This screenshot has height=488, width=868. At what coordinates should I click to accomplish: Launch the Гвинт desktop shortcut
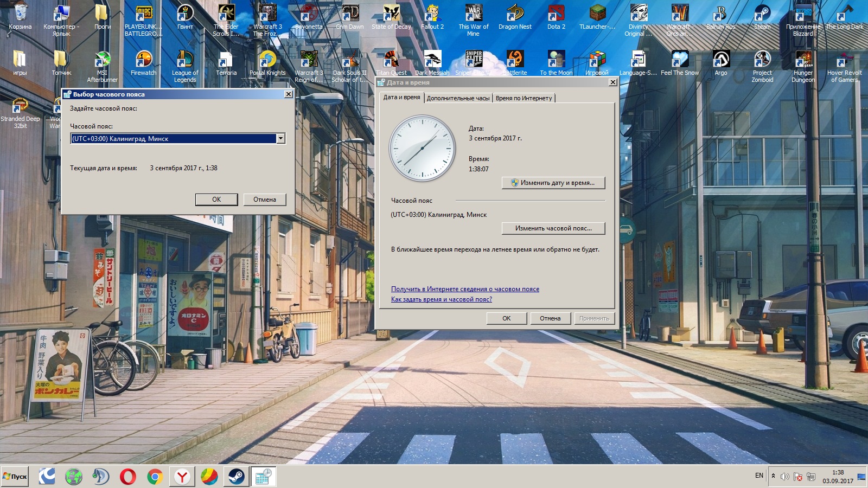[x=185, y=17]
